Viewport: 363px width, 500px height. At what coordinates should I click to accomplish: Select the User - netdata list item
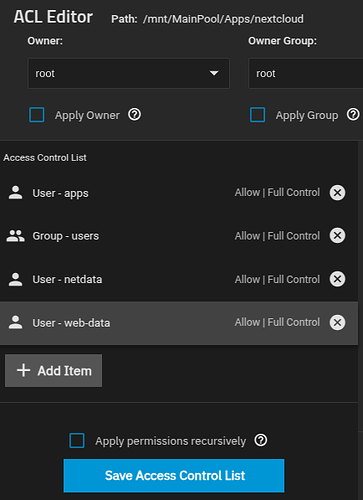[x=179, y=279]
